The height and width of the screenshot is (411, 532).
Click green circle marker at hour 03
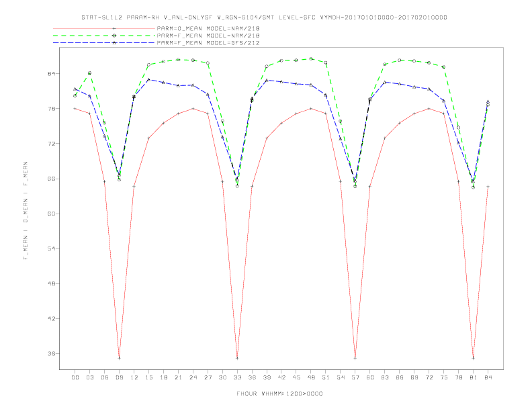pyautogui.click(x=89, y=73)
